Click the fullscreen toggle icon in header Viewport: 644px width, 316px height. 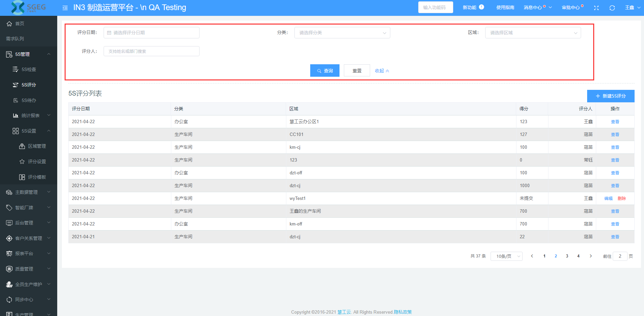[x=596, y=8]
